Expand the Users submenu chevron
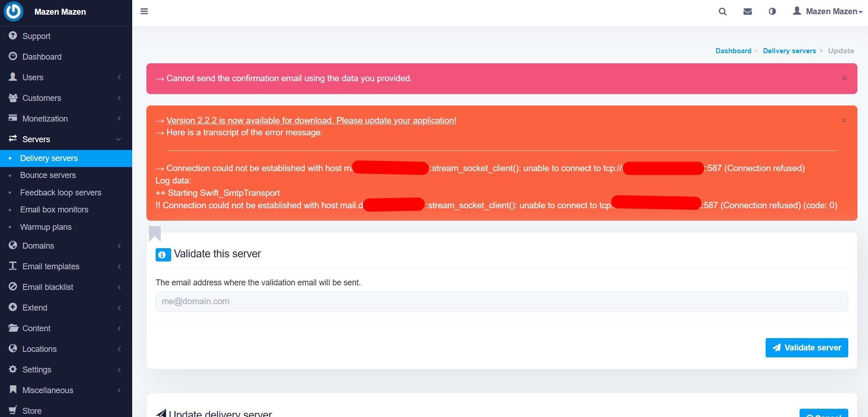Viewport: 868px width, 417px height. pyautogui.click(x=119, y=77)
